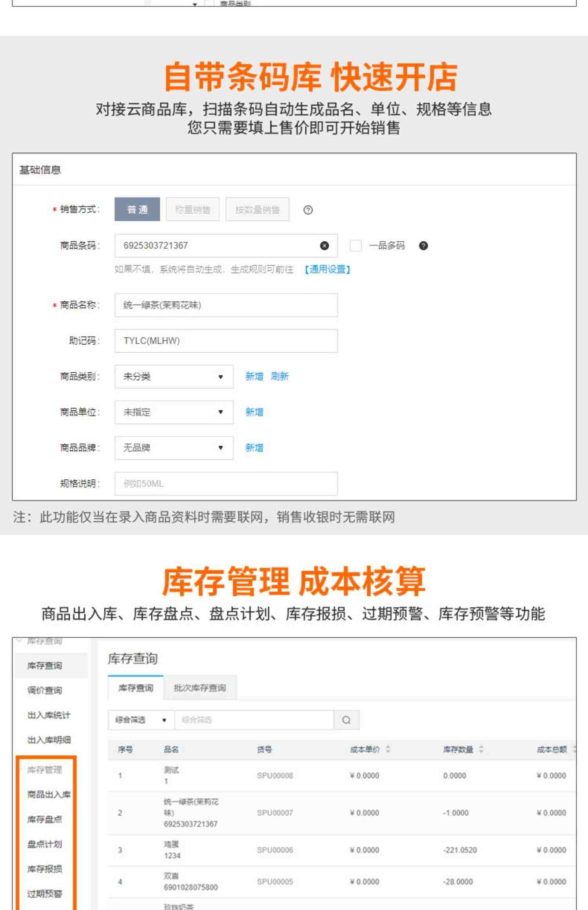Switch to the 库存查询 tab

coord(136,688)
